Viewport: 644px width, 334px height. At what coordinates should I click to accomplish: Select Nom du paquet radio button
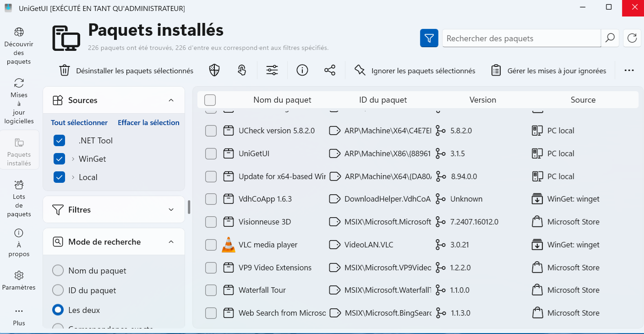coord(58,271)
